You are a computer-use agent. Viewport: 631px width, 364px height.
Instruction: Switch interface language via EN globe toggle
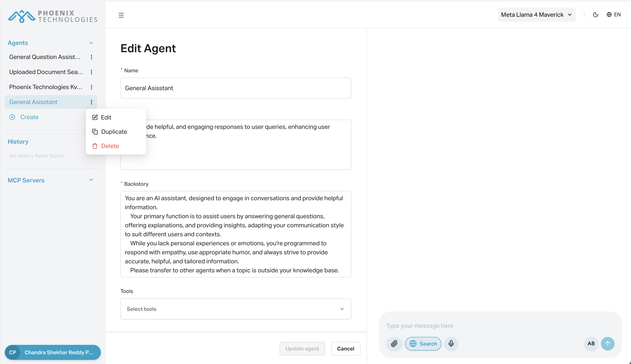[x=614, y=14]
